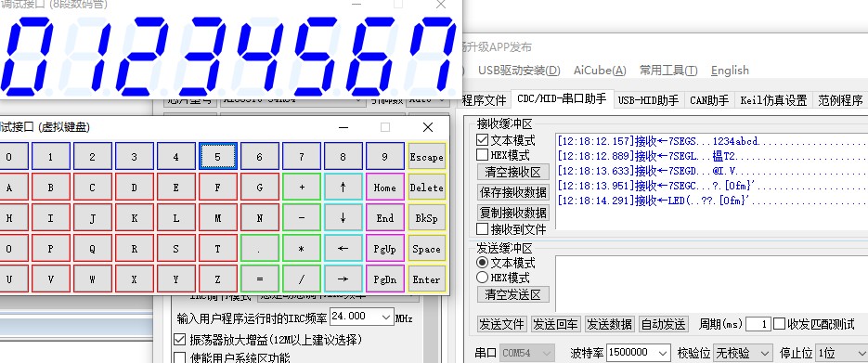Click the 复制接收数据 button

[513, 212]
